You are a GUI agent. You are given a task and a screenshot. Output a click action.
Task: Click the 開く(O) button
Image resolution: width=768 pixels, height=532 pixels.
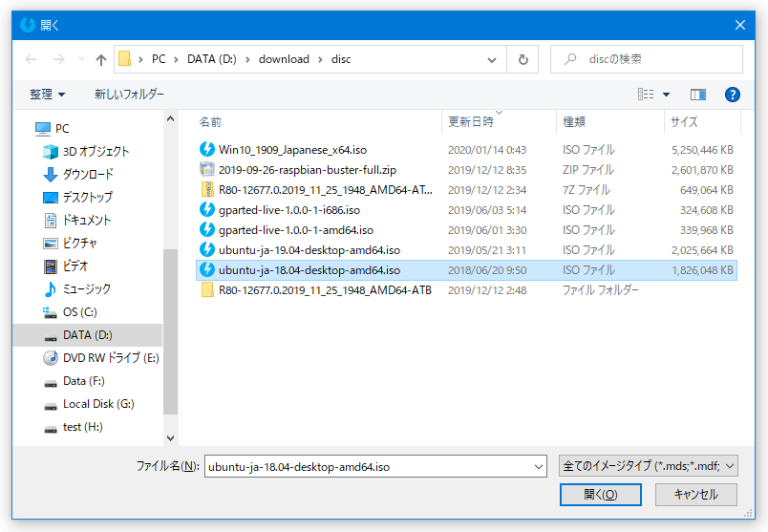click(x=601, y=495)
